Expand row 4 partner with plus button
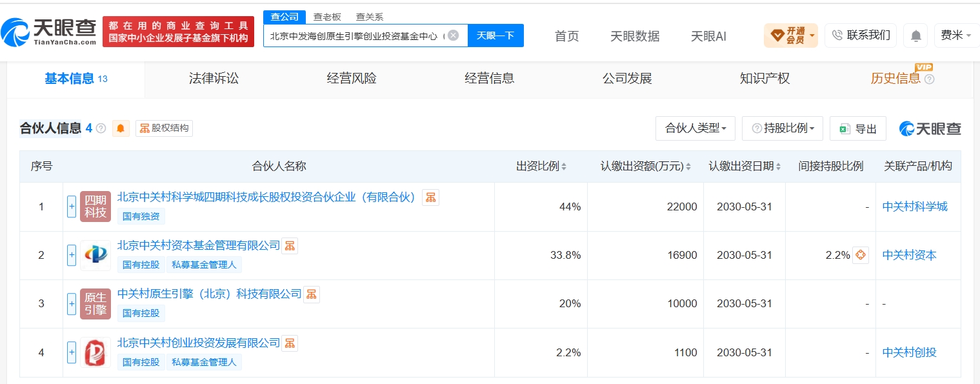 (72, 352)
